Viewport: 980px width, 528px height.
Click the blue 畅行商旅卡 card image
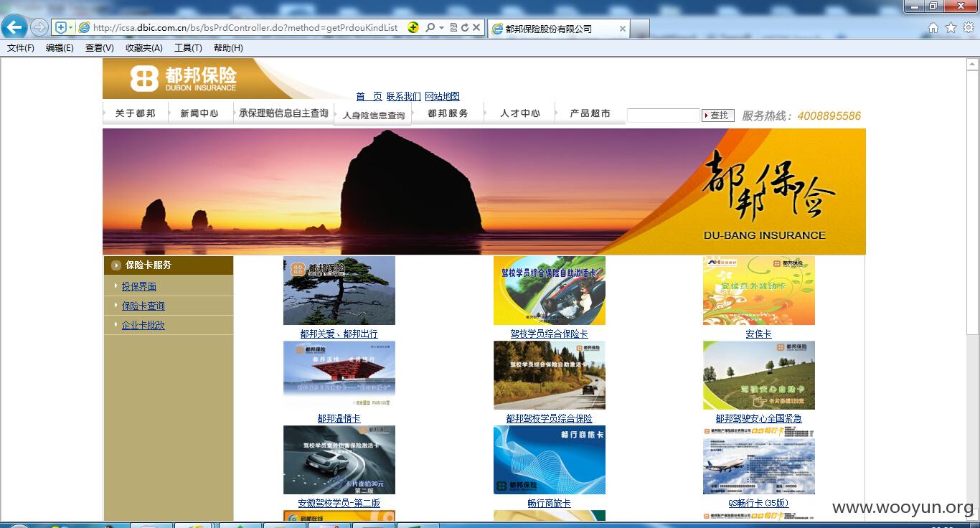click(550, 460)
